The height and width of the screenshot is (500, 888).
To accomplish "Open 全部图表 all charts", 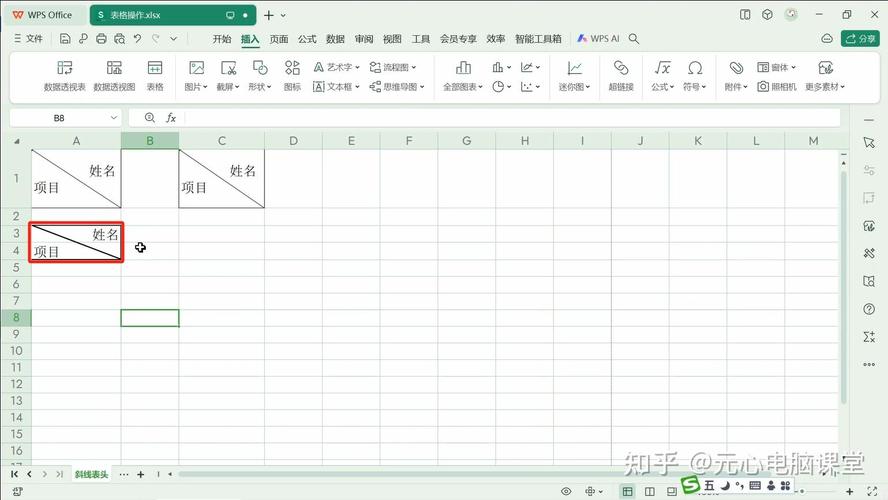I will (x=463, y=76).
